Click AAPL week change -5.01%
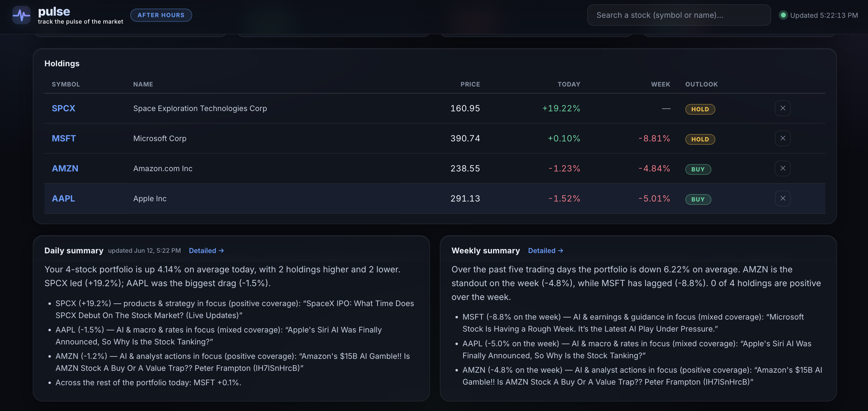868x411 pixels. (654, 198)
